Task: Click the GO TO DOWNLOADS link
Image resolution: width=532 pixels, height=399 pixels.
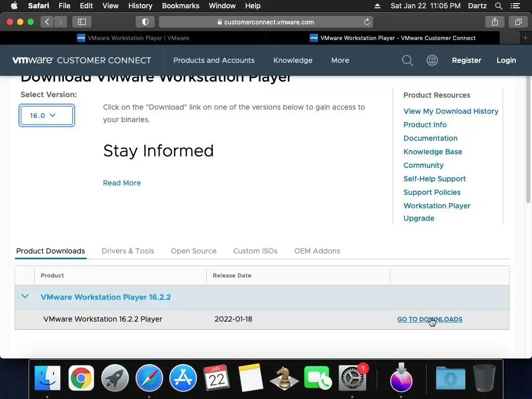Action: pos(430,320)
